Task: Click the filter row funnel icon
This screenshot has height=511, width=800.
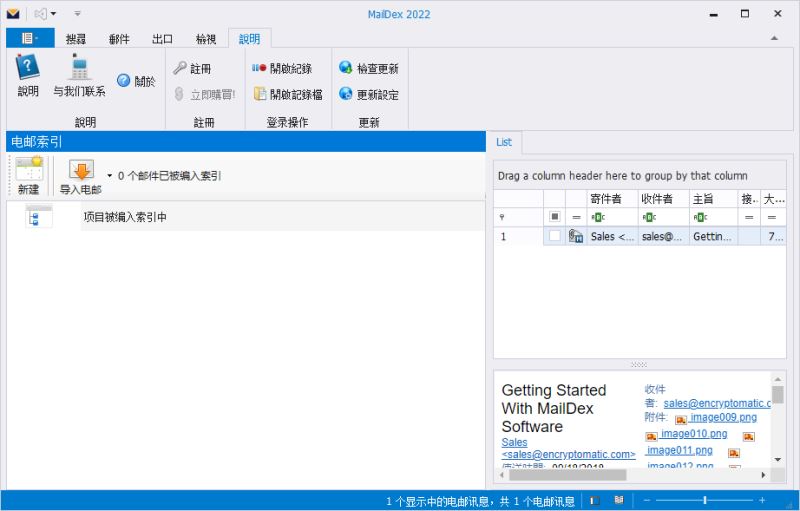Action: (502, 217)
